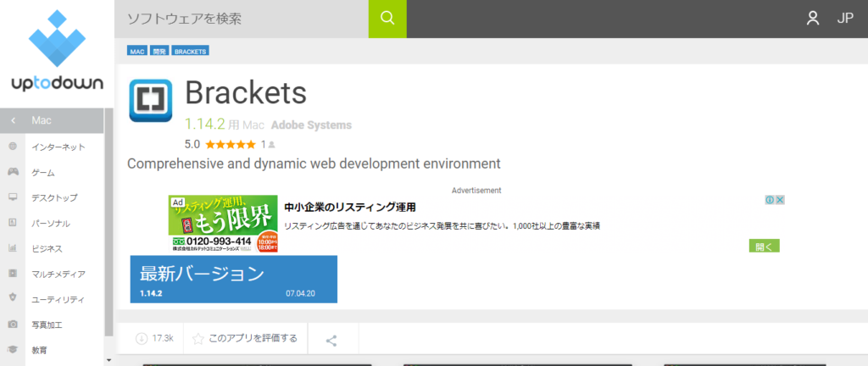Click the 1.14.2 version text under the title
This screenshot has height=366, width=868.
(x=205, y=125)
